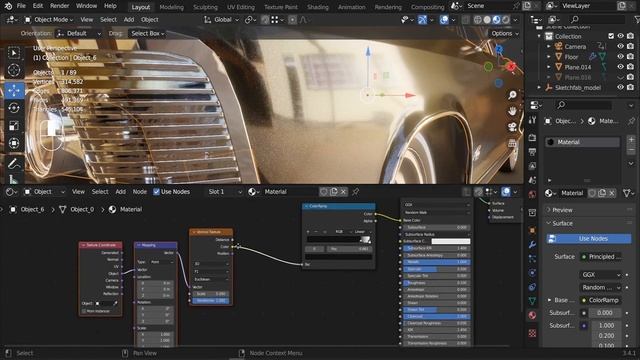Hide Plane.014 with its eye icon
This screenshot has width=640, height=360.
(x=620, y=67)
